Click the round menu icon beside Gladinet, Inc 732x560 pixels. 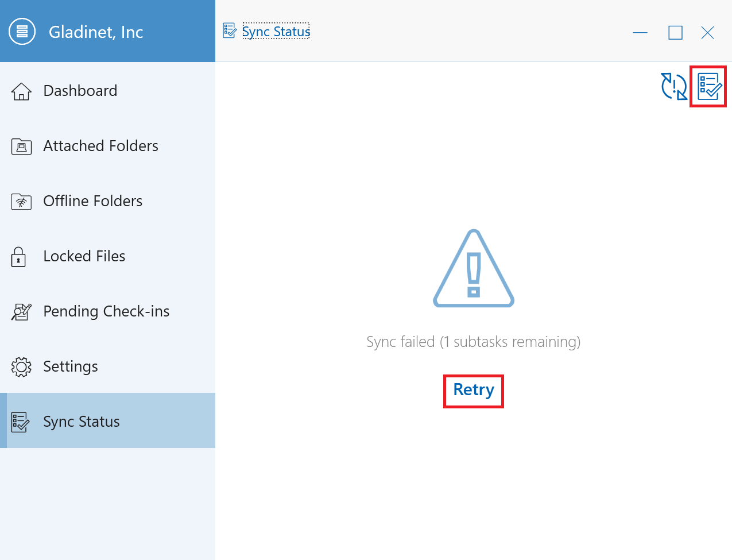[x=22, y=32]
